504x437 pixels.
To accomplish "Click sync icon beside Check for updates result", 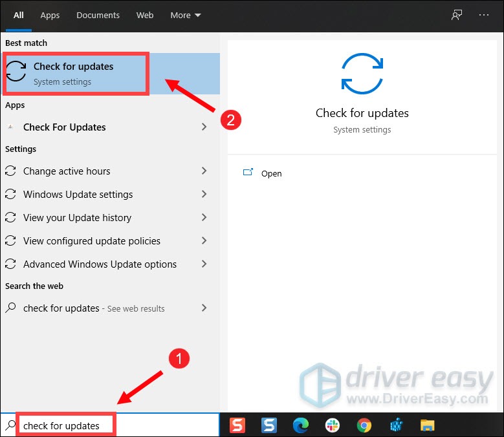I will pyautogui.click(x=16, y=71).
